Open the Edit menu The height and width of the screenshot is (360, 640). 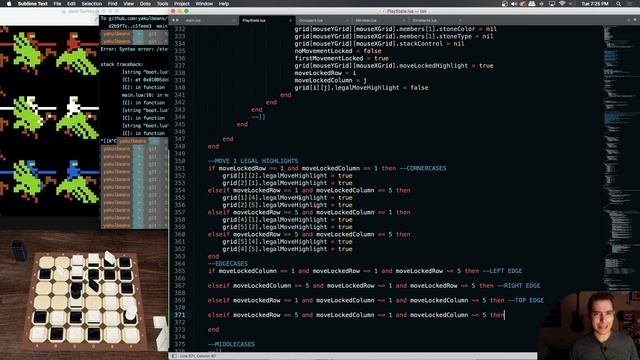[71, 4]
